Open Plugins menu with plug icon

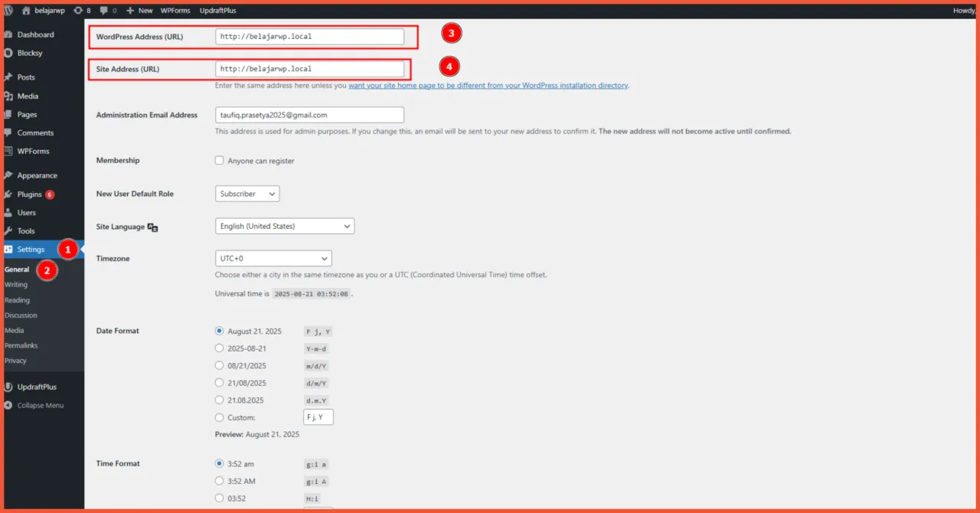[8, 194]
